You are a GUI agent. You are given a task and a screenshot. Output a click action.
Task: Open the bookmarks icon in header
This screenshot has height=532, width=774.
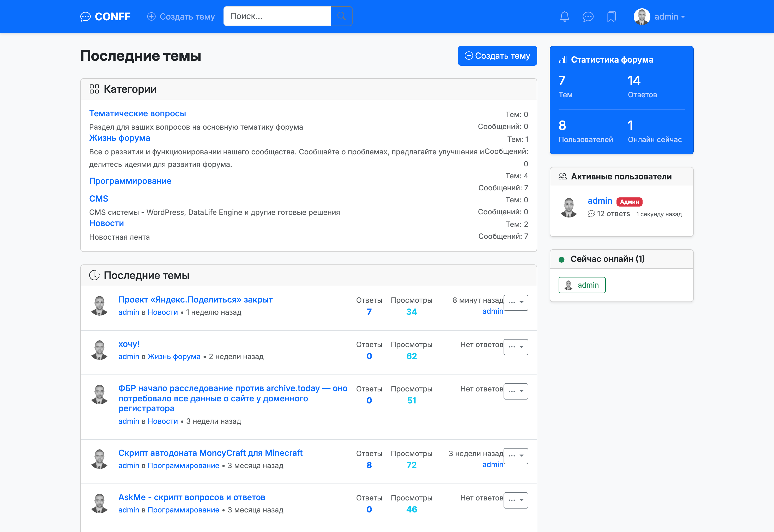(611, 16)
